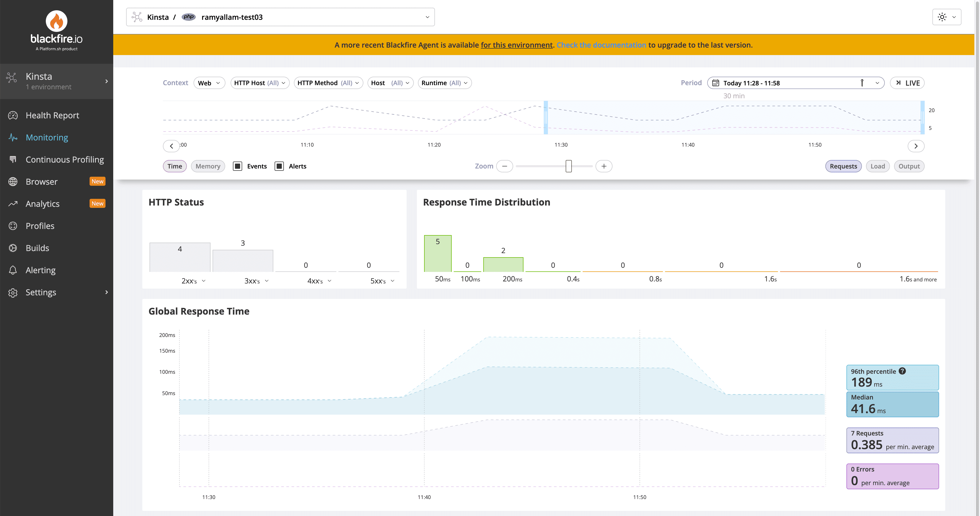This screenshot has width=980, height=516.
Task: Open the HTTP Method filter dropdown
Action: 328,83
